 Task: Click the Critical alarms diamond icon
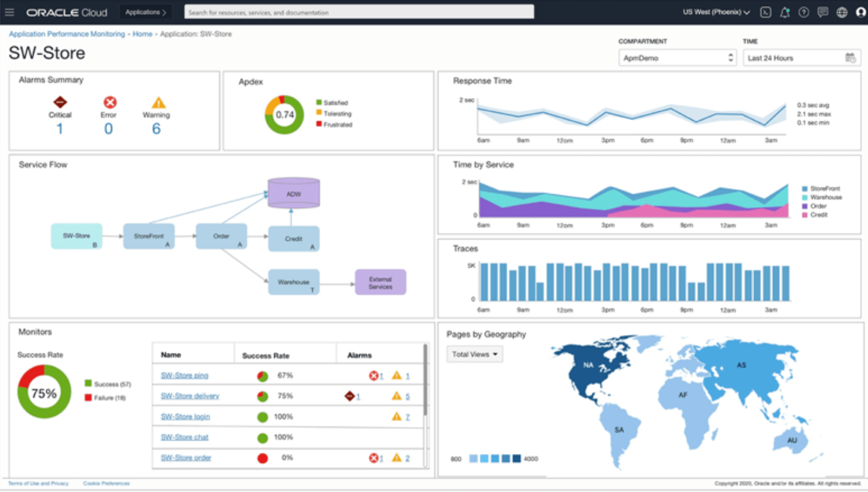click(60, 102)
